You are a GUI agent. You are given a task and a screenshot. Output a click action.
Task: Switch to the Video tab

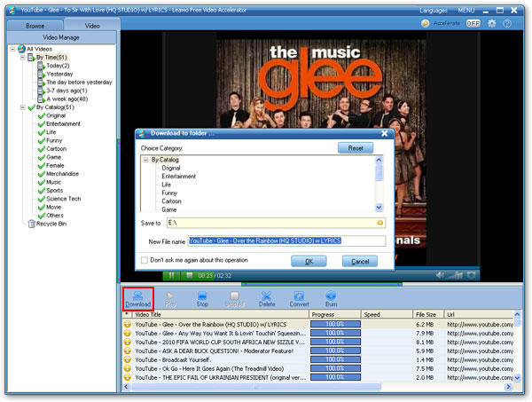tap(92, 25)
